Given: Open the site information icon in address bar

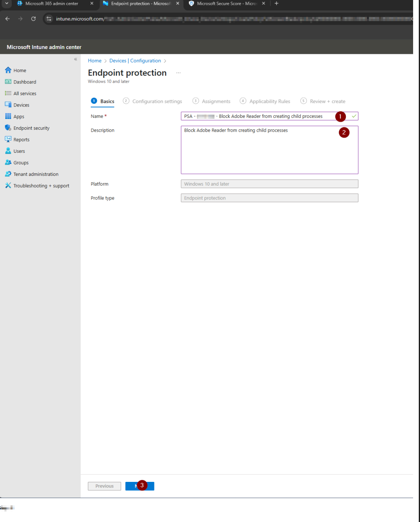Looking at the screenshot, I should click(x=49, y=19).
